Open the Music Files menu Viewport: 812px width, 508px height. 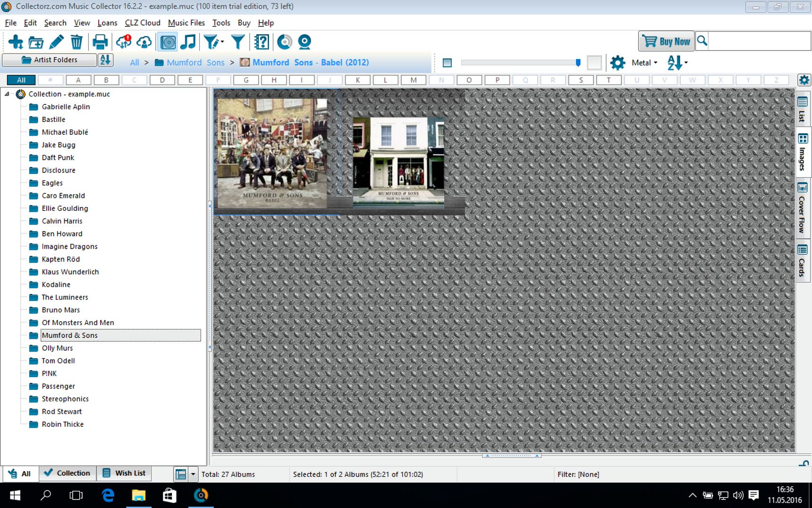point(186,23)
